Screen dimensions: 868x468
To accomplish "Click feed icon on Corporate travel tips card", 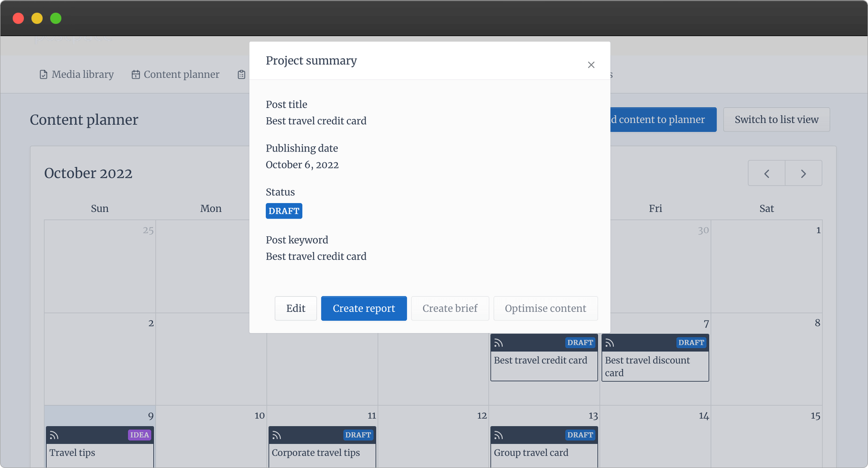I will 277,435.
